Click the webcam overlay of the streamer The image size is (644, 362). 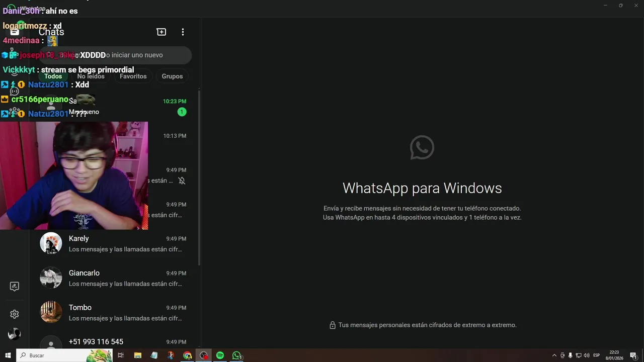coord(74,175)
